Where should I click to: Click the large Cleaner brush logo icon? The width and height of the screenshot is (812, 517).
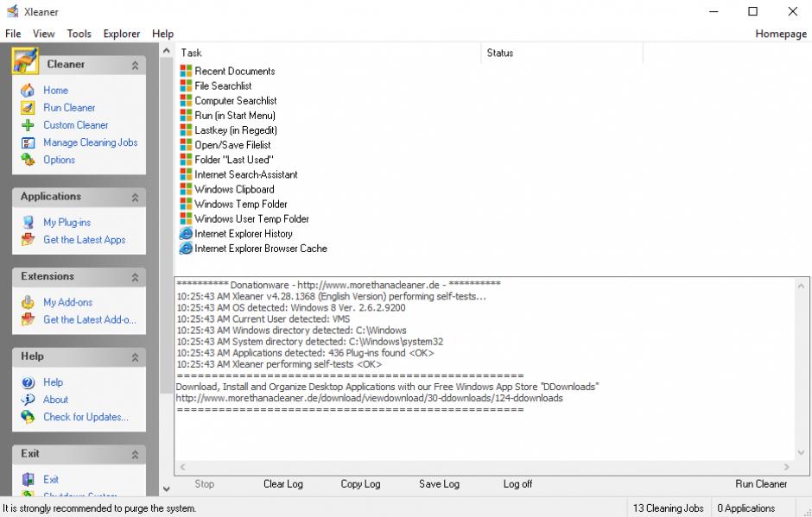[x=25, y=61]
